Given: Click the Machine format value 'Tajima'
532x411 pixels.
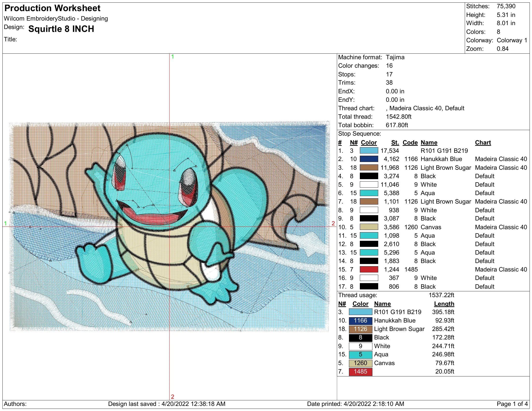Looking at the screenshot, I should tap(395, 57).
